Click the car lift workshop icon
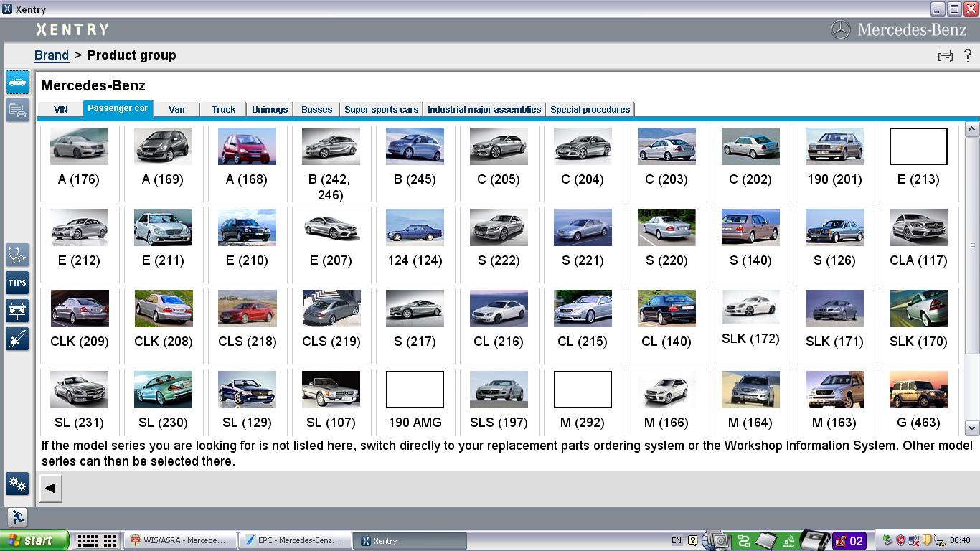Image resolution: width=980 pixels, height=551 pixels. coord(17,311)
